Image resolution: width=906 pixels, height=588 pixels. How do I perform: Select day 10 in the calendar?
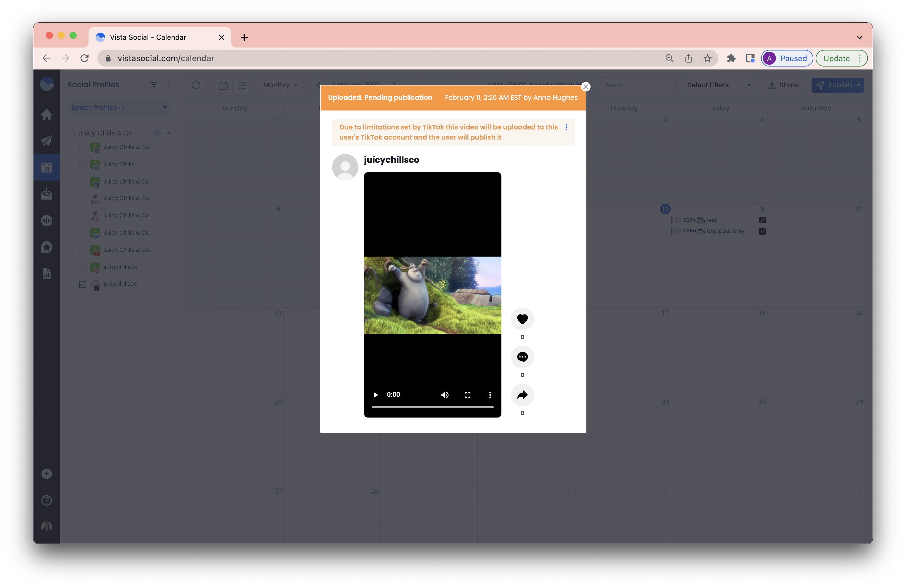tap(665, 209)
